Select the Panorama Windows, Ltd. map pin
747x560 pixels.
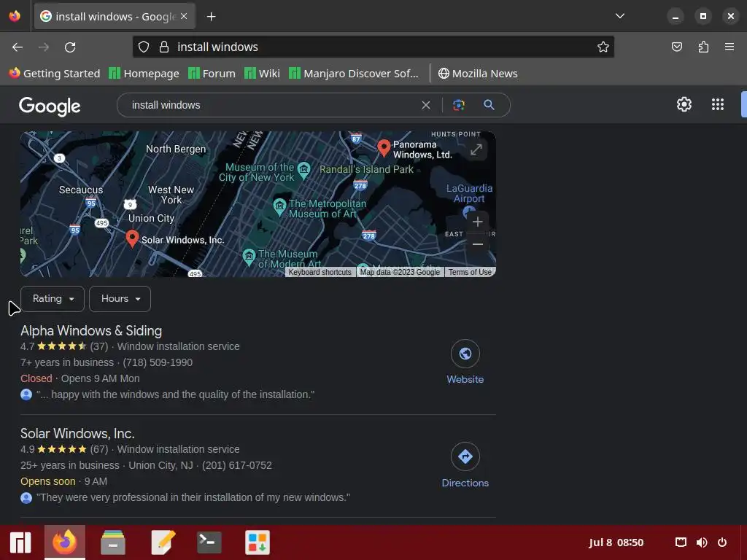click(x=384, y=147)
